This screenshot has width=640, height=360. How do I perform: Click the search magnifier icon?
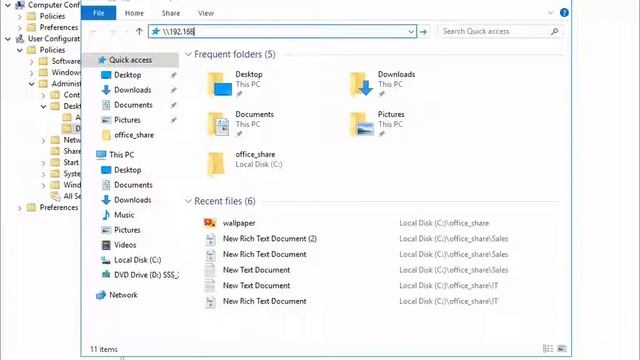pyautogui.click(x=554, y=31)
